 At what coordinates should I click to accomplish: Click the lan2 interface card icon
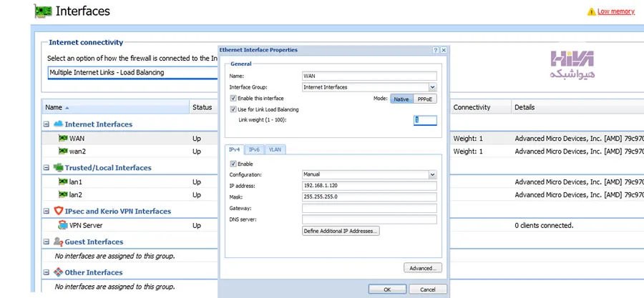tap(63, 194)
